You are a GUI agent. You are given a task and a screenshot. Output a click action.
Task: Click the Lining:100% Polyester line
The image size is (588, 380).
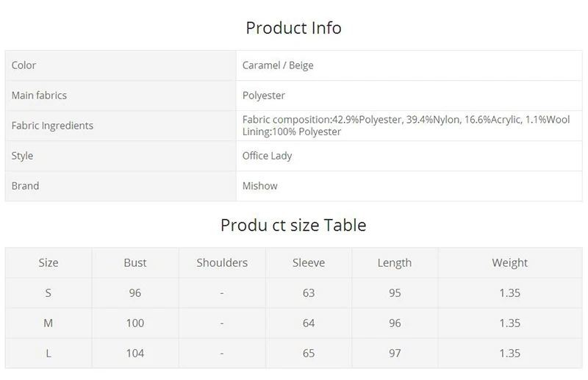coord(292,132)
